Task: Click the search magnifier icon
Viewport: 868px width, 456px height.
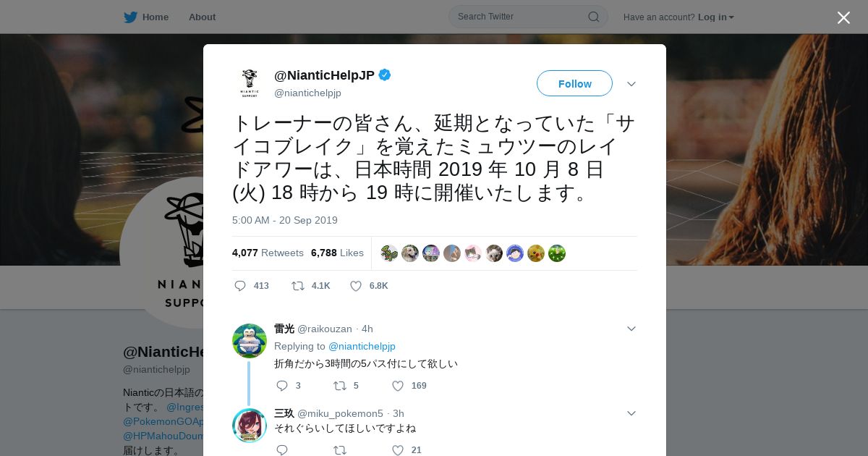Action: pos(593,17)
